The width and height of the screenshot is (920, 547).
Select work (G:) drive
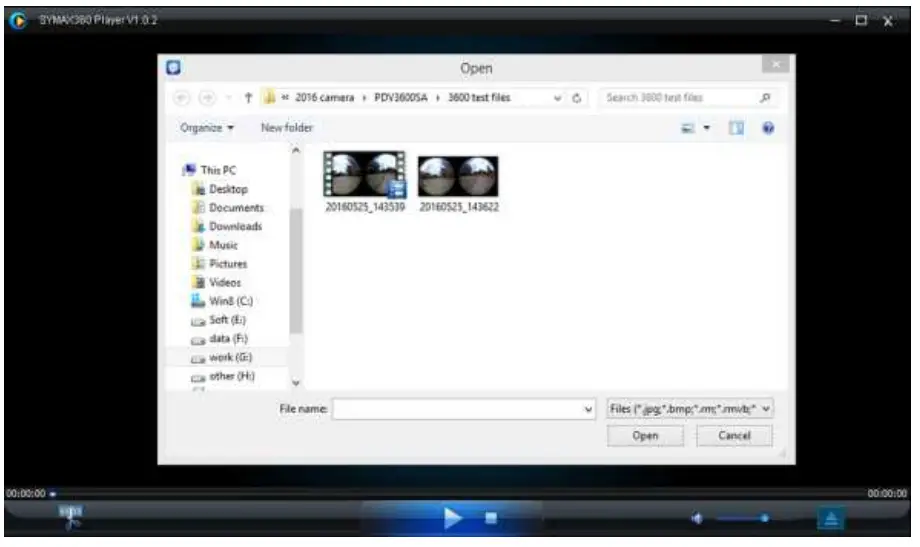231,357
